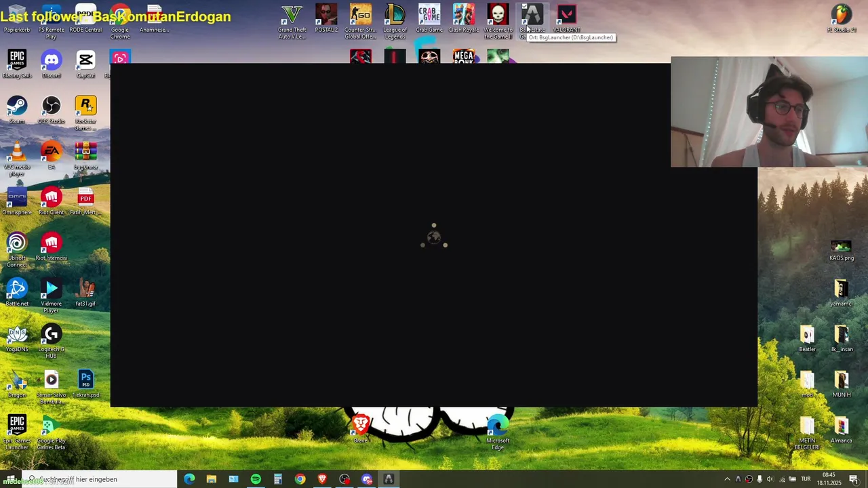Launch VALORANT from the desktop

pyautogui.click(x=566, y=18)
